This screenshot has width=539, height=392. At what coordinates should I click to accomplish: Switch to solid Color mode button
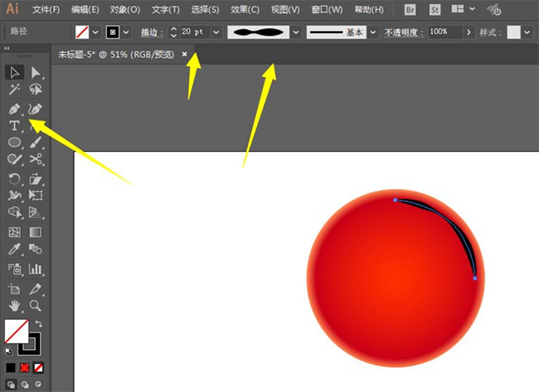pos(10,367)
